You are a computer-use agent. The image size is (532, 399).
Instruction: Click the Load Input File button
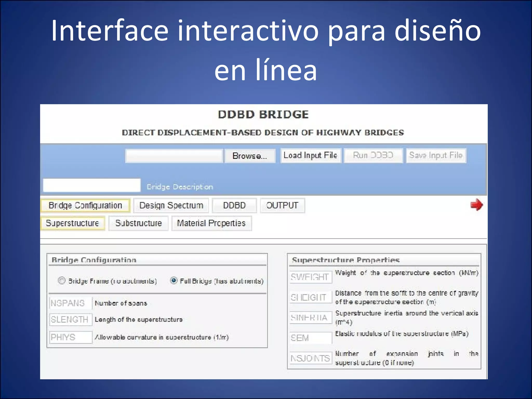310,155
